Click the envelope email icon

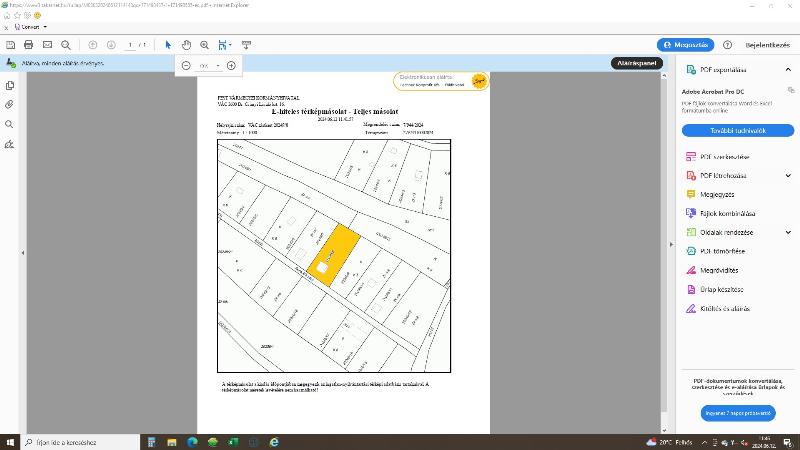[x=47, y=45]
